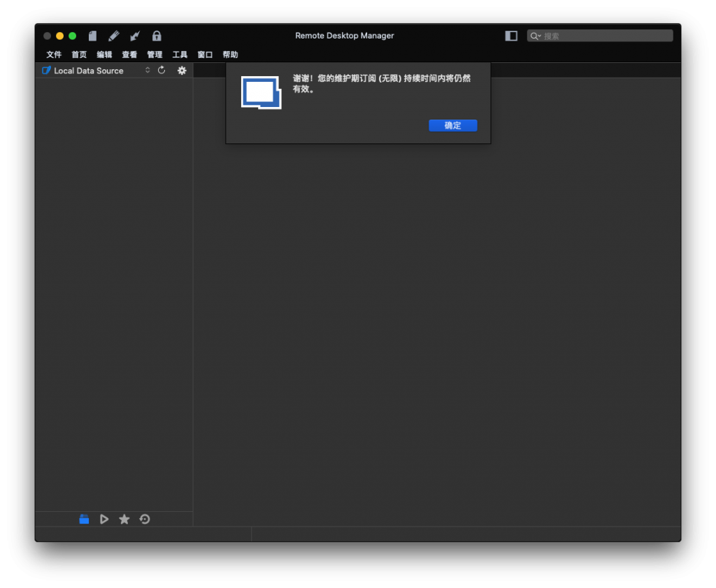
Task: Open data source settings gear icon
Action: (x=182, y=71)
